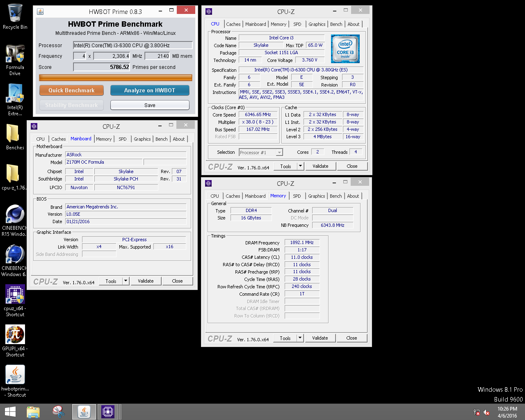Click the MHz frequency field 2,306.4
Viewport: 525px width, 420px height.
click(x=112, y=56)
